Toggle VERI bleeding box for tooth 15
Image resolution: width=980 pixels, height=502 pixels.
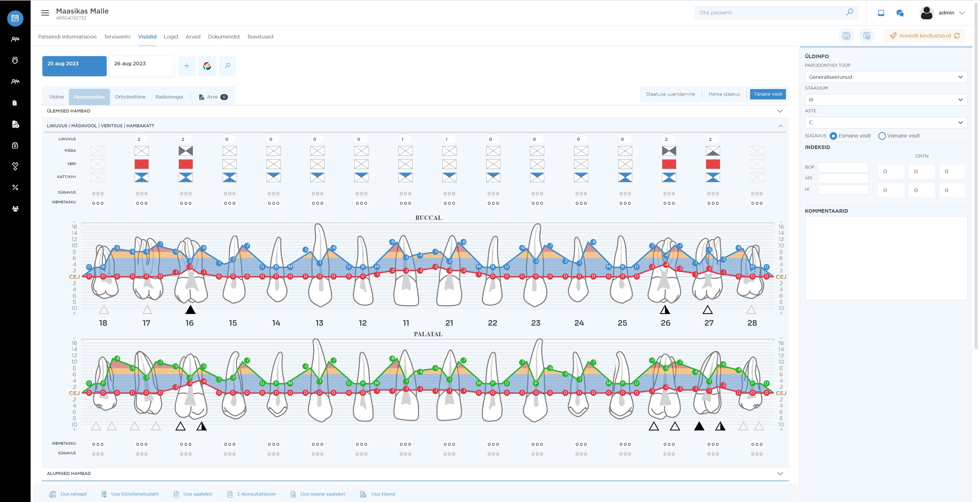pos(229,164)
